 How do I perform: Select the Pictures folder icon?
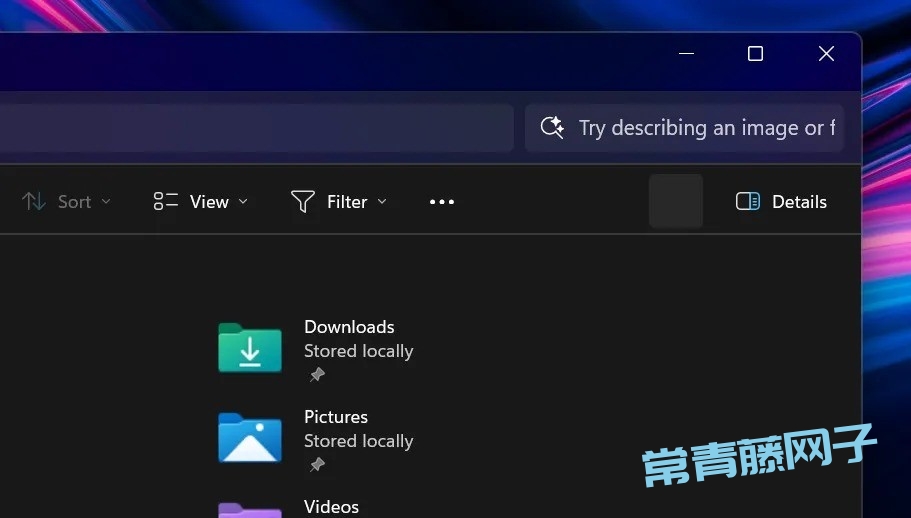[250, 438]
